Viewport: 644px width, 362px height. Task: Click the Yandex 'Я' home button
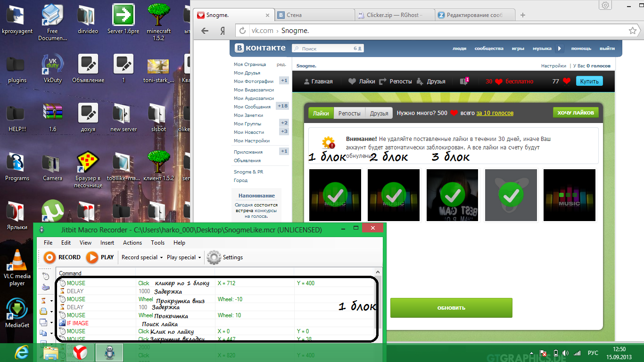pos(222,31)
